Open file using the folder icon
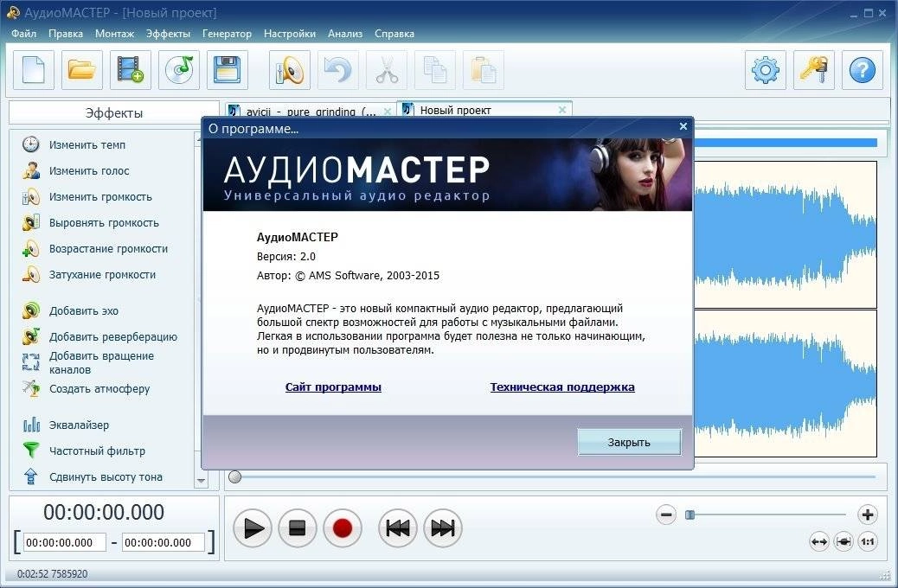The width and height of the screenshot is (898, 588). [82, 70]
